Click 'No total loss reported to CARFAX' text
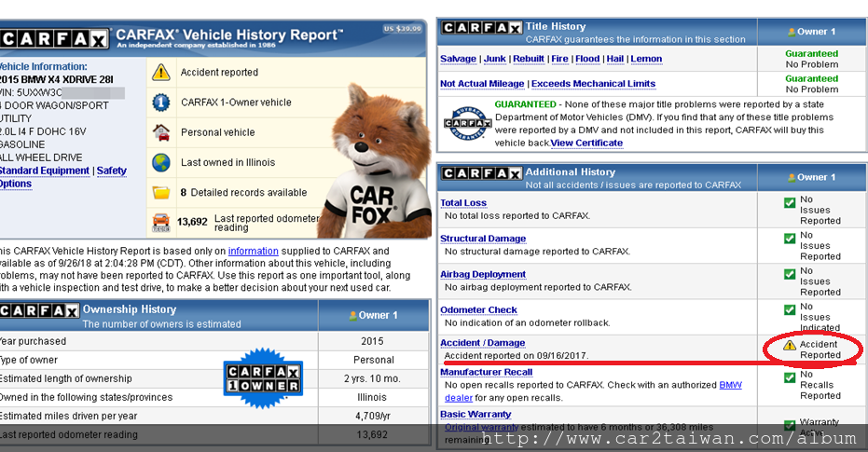868x452 pixels. (x=517, y=216)
